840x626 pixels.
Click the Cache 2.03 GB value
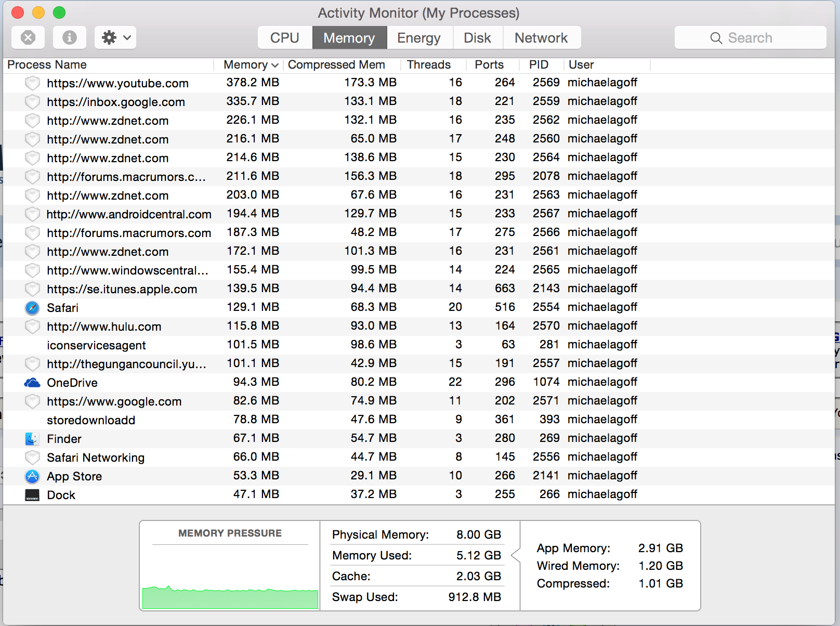click(479, 576)
